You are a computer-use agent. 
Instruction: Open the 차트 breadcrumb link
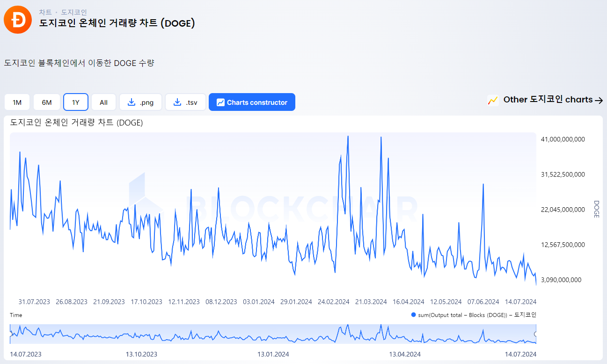(x=45, y=12)
